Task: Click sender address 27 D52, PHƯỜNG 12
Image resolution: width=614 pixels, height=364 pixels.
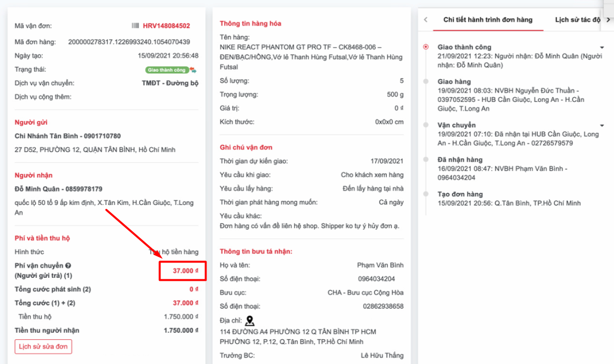Action: tap(95, 150)
